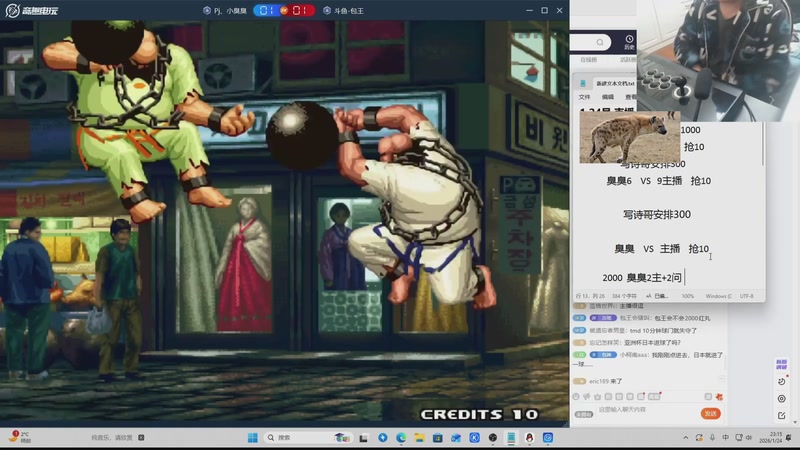Click the line ending indicator in Notepad status bar
The width and height of the screenshot is (800, 450).
click(719, 296)
